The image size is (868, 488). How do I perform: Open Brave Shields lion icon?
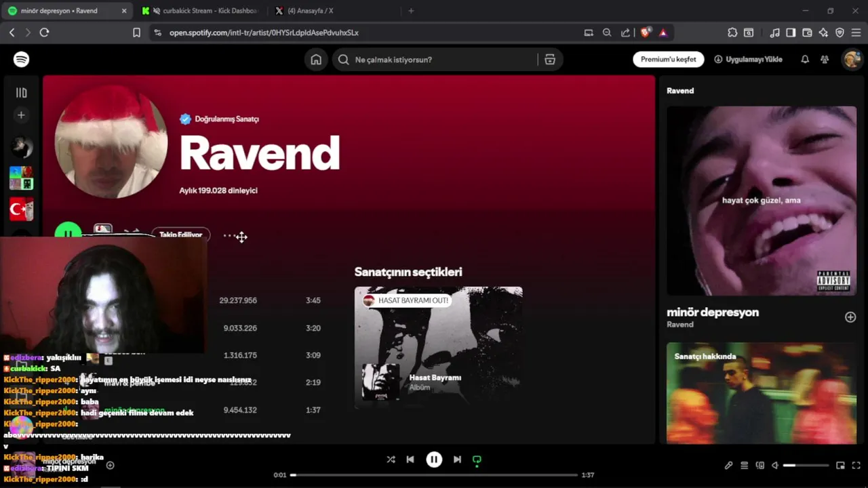(645, 33)
